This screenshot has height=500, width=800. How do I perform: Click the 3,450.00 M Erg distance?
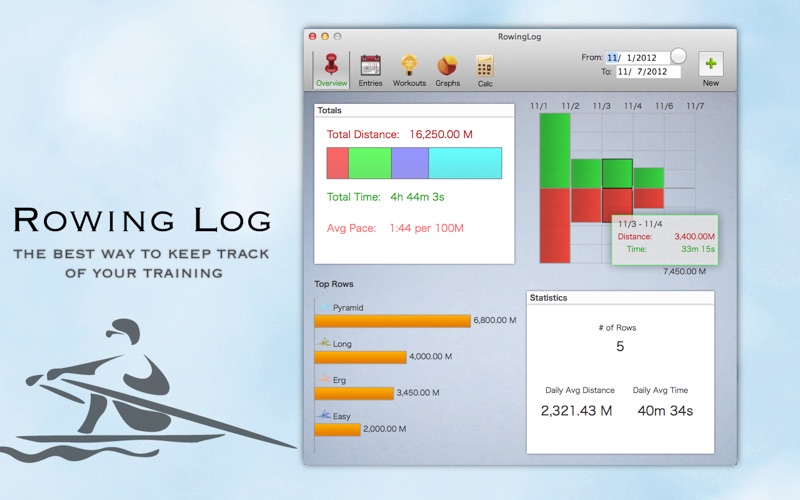pyautogui.click(x=418, y=393)
